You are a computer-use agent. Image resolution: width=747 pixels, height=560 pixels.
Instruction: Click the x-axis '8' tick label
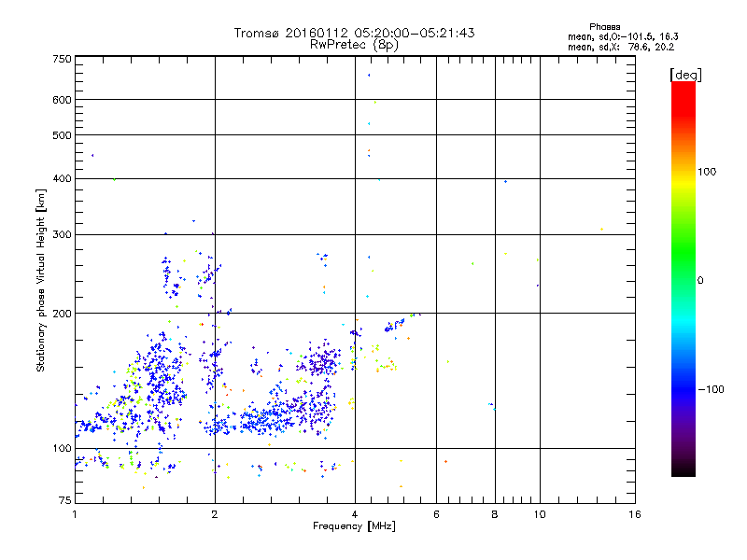pos(495,514)
